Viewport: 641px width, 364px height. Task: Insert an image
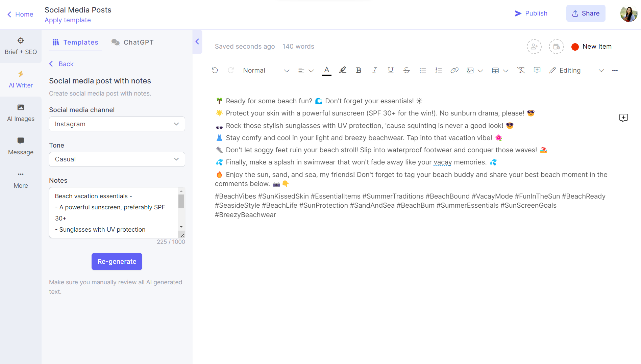(x=470, y=71)
